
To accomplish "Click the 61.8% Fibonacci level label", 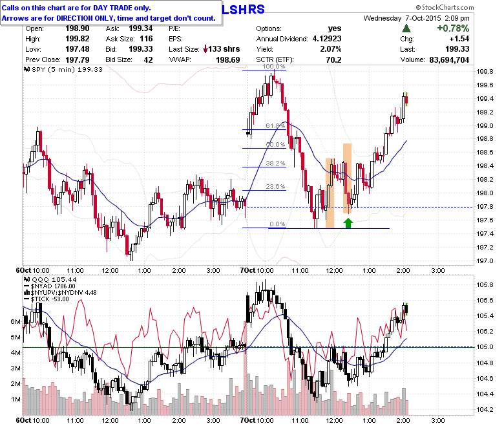I will click(x=275, y=125).
